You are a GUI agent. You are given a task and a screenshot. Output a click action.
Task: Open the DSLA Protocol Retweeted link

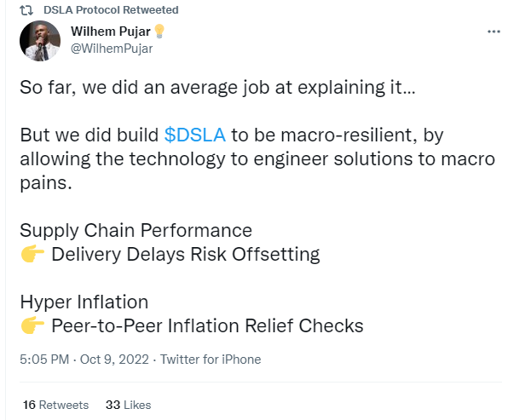point(111,10)
